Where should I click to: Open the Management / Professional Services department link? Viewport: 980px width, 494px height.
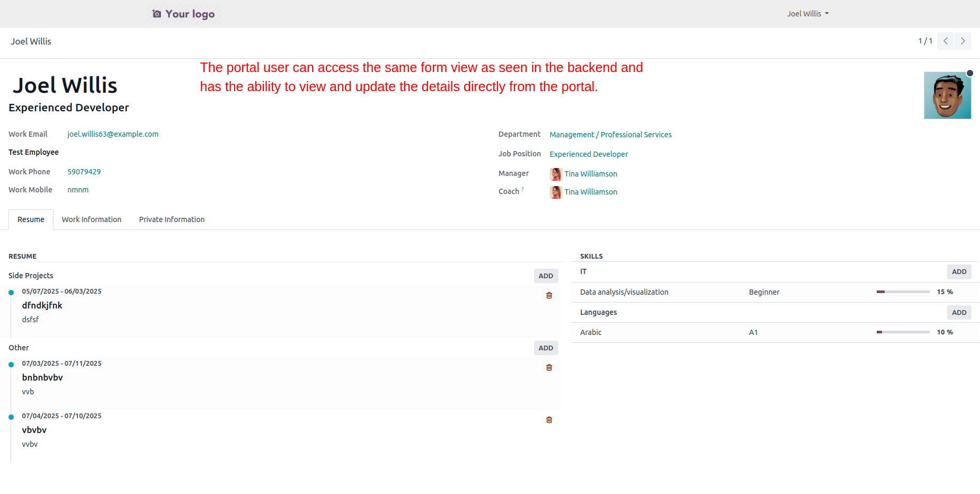pyautogui.click(x=610, y=135)
